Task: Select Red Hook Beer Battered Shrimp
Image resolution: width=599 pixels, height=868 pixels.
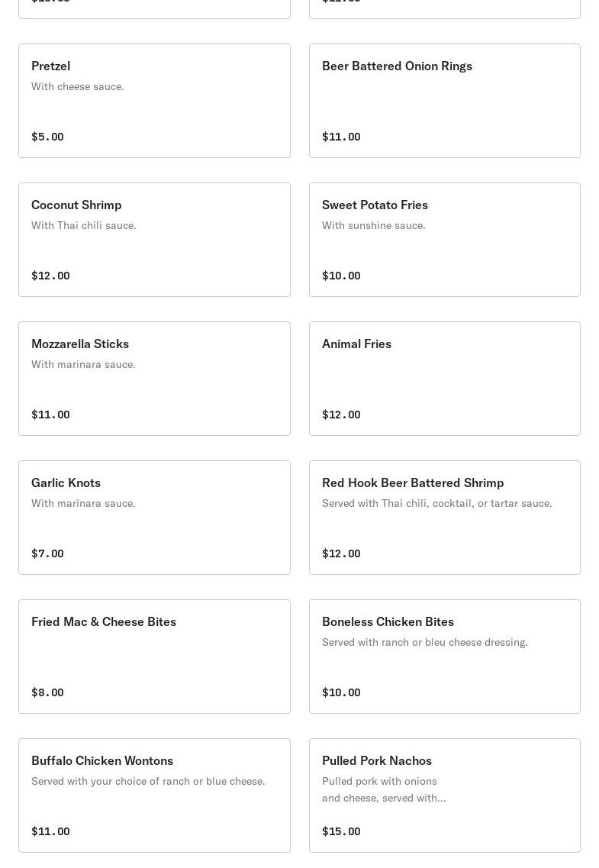Action: click(445, 518)
